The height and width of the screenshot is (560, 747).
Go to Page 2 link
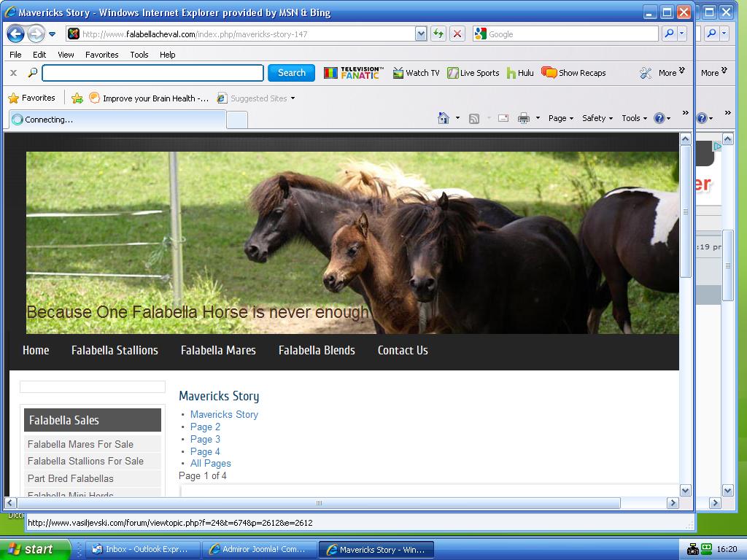pos(205,427)
